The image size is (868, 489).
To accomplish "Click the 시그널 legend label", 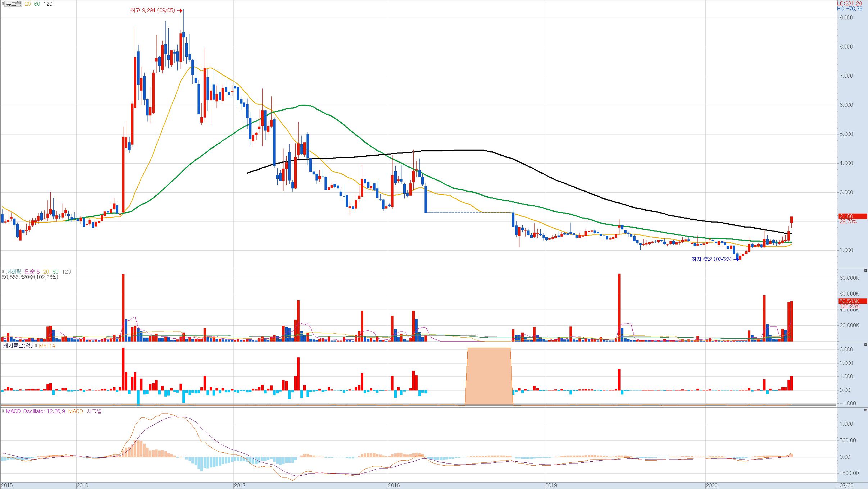I will coord(94,411).
